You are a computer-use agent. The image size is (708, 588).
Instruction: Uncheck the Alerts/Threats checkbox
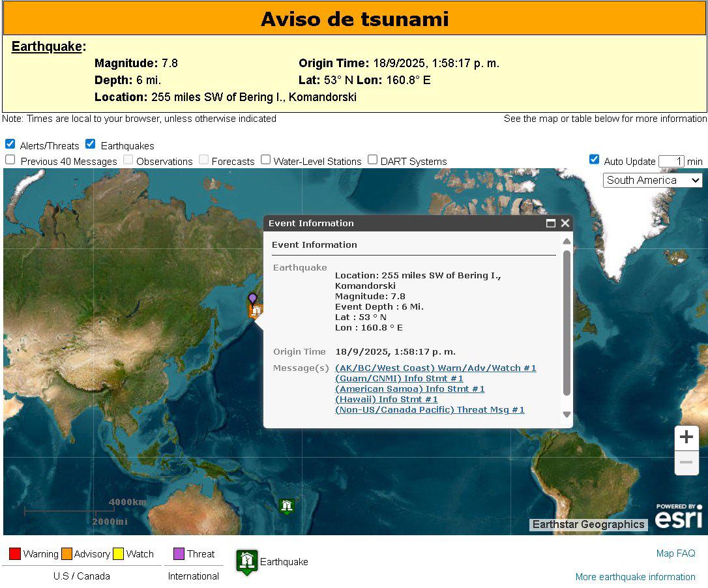(x=10, y=144)
